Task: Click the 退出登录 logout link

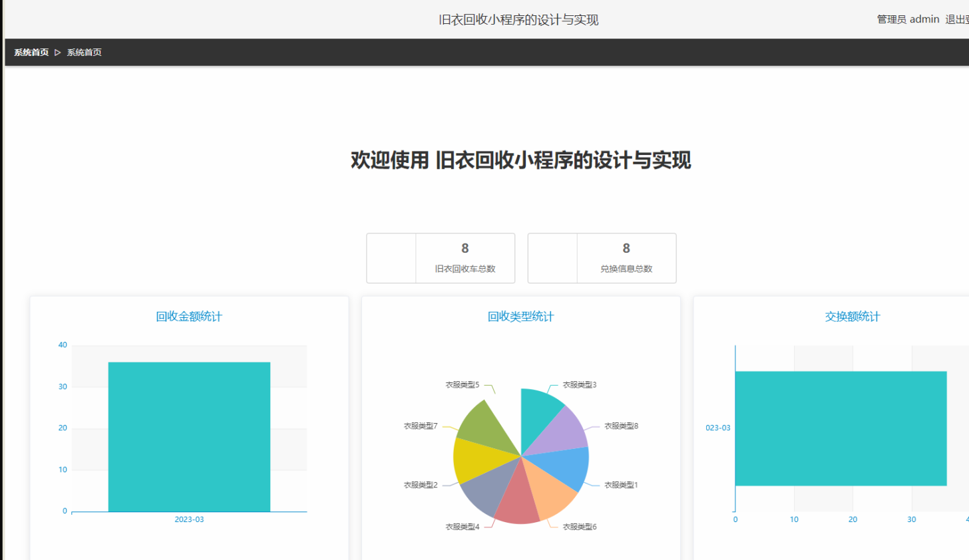Action: click(x=957, y=19)
